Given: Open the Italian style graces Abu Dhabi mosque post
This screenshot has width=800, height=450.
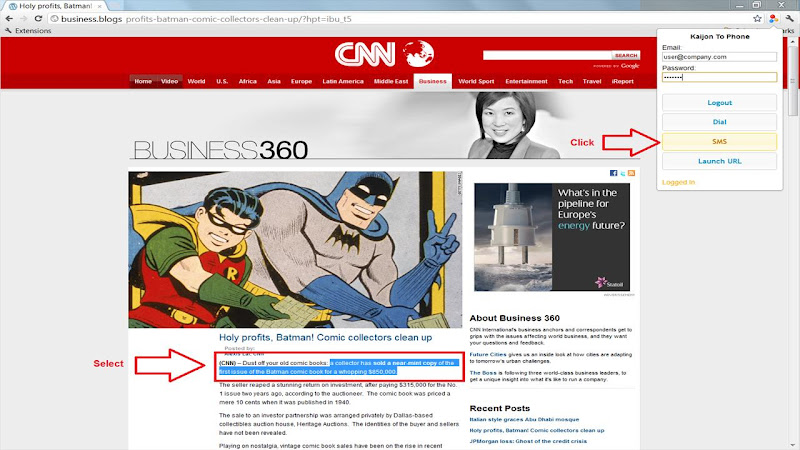Looking at the screenshot, I should pos(524,419).
